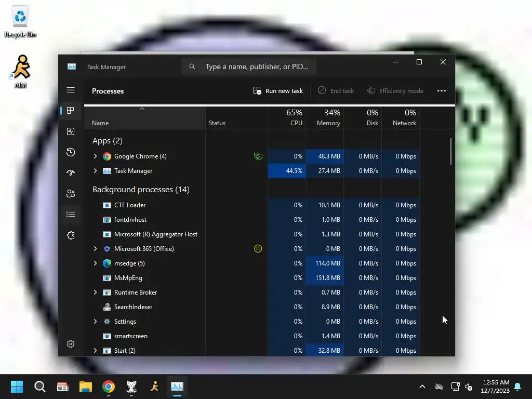Image resolution: width=532 pixels, height=399 pixels.
Task: Click the search magnifier icon in Task Manager
Action: pyautogui.click(x=192, y=66)
